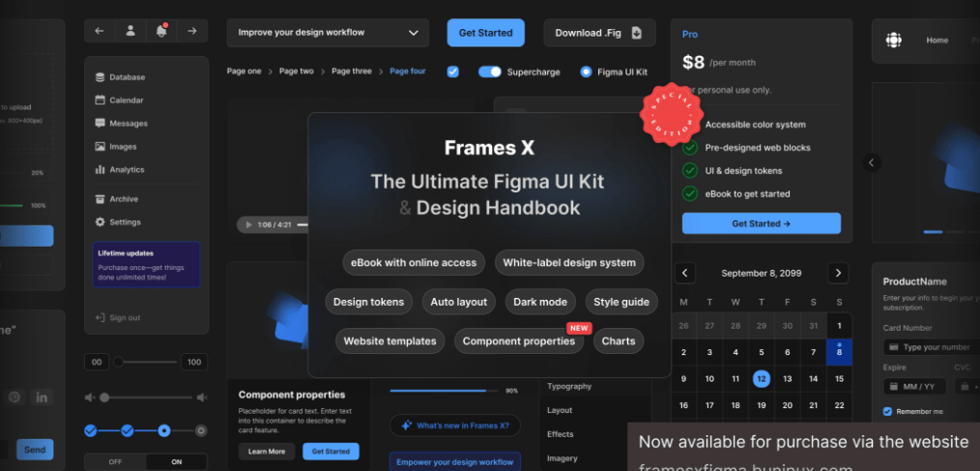Uncheck the blue checkbox beside breadcrumbs
Viewport: 980px width, 471px height.
click(x=453, y=72)
